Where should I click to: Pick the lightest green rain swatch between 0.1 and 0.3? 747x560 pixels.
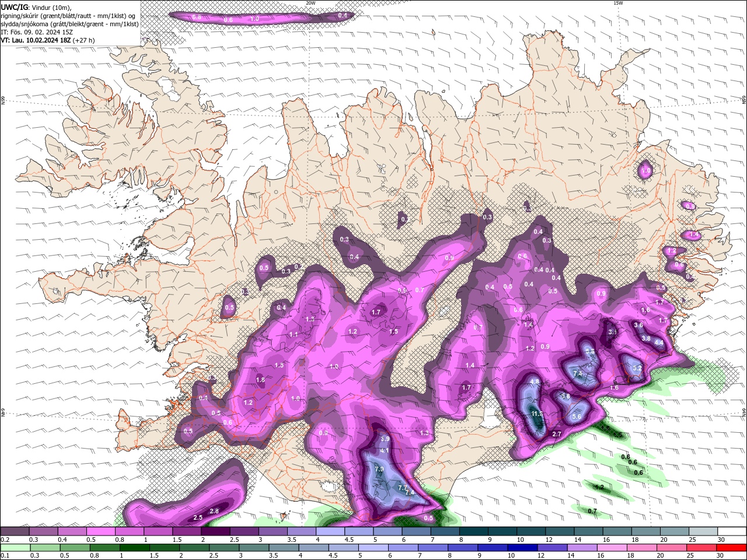pos(15,547)
